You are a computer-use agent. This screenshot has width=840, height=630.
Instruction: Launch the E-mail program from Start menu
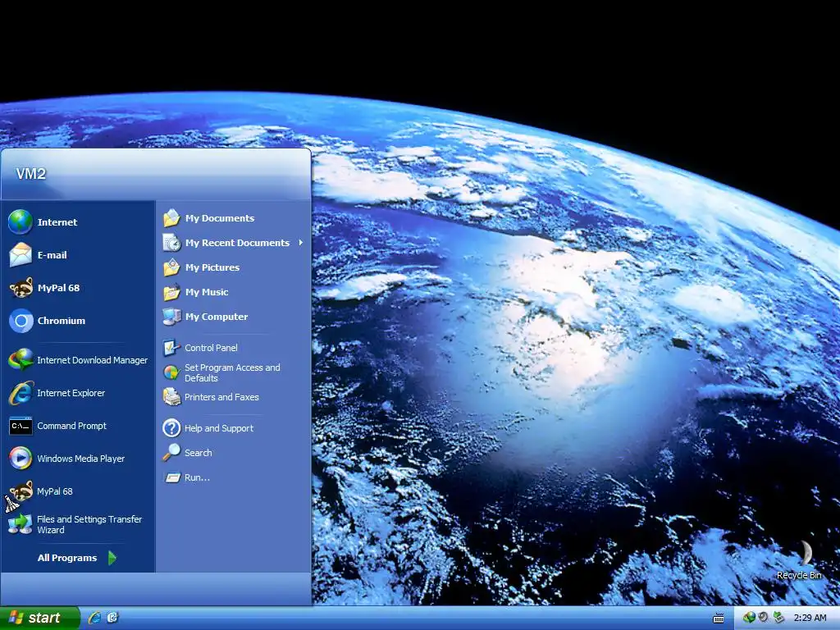pos(78,255)
